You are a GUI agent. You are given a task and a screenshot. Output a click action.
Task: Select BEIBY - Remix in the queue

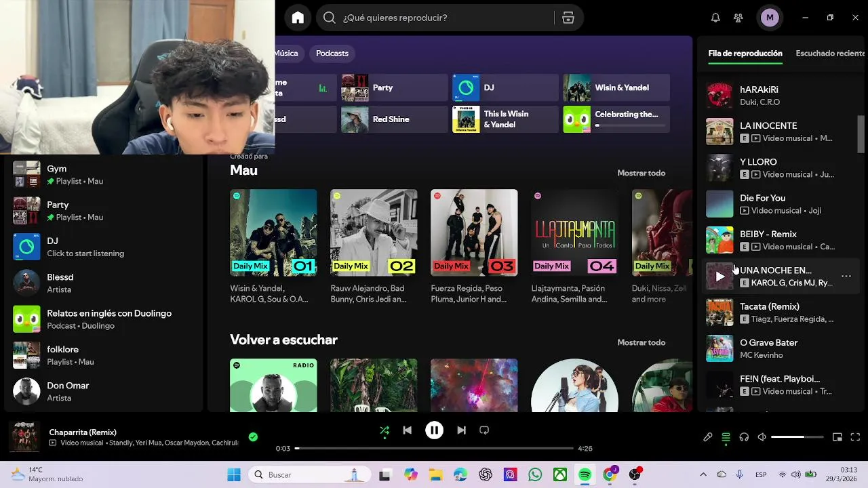pos(780,240)
